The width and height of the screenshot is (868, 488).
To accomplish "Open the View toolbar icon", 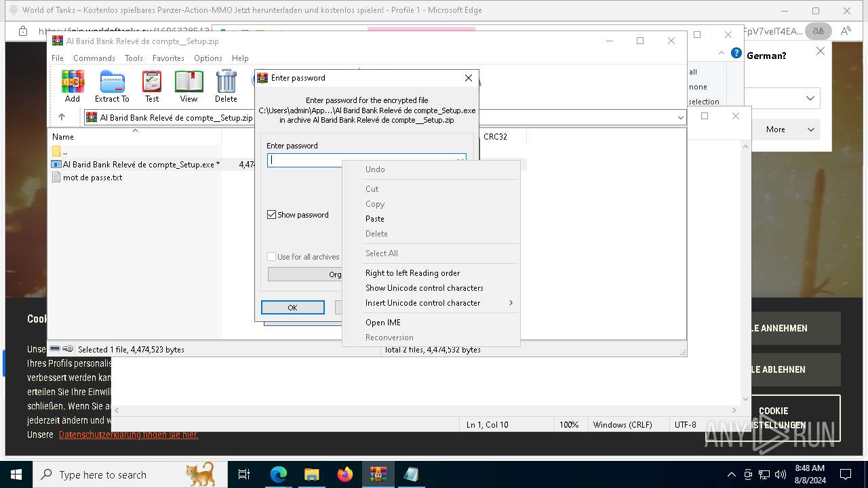I will 189,86.
